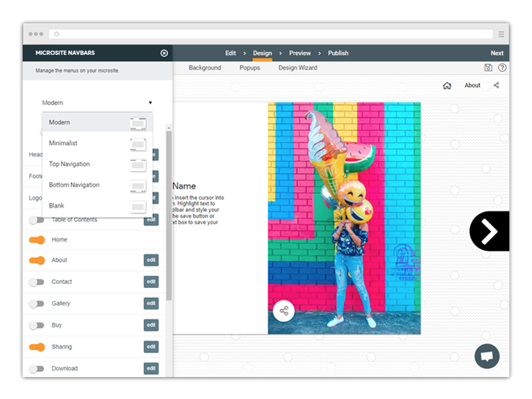The height and width of the screenshot is (399, 532).
Task: Collapse the Modern navbar style dropdown
Action: click(97, 103)
